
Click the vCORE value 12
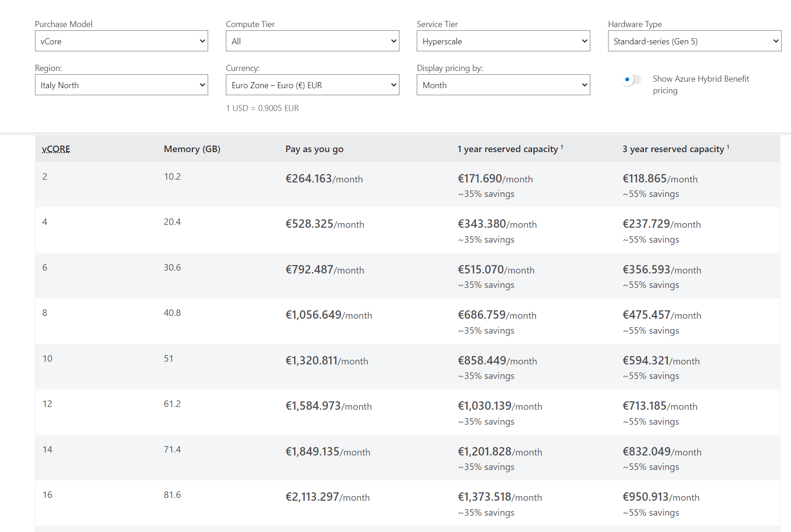[48, 404]
